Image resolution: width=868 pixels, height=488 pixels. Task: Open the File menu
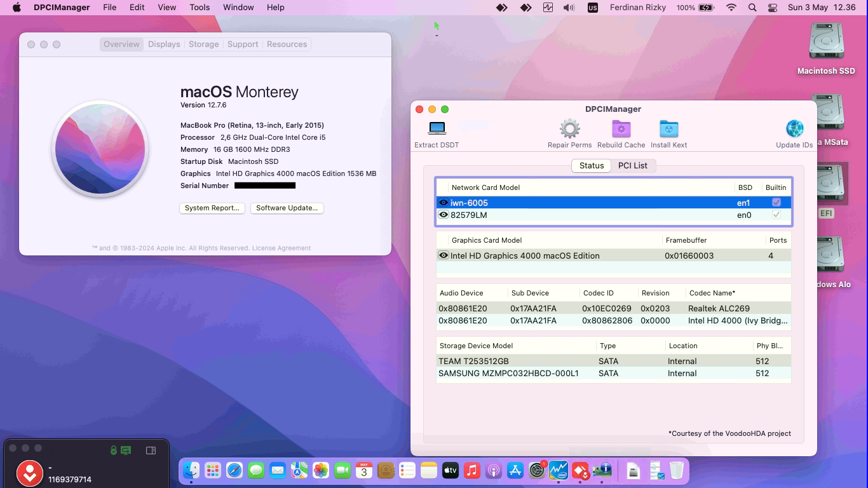click(x=110, y=8)
